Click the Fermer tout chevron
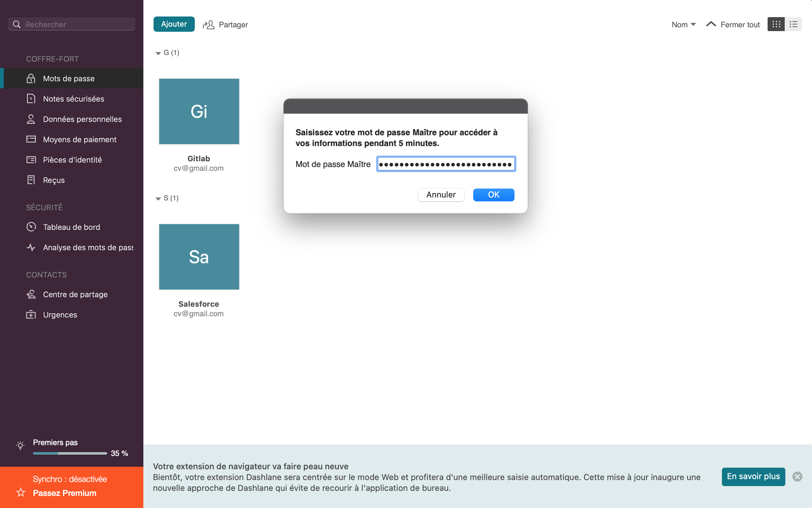 (711, 24)
